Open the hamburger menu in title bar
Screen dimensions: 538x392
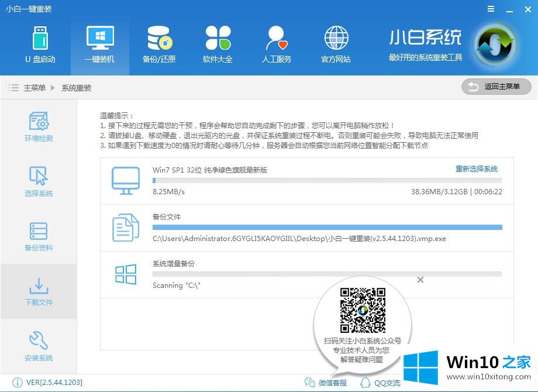tap(491, 9)
